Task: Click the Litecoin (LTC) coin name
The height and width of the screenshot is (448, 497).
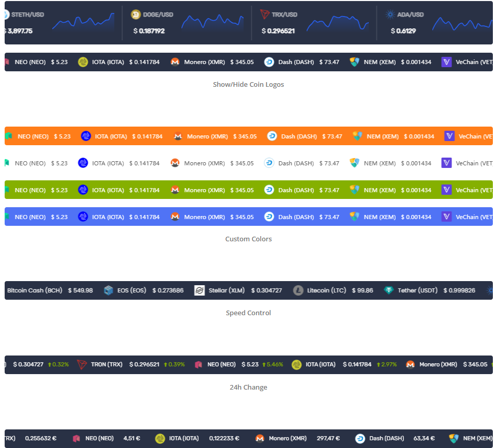Action: tap(327, 290)
